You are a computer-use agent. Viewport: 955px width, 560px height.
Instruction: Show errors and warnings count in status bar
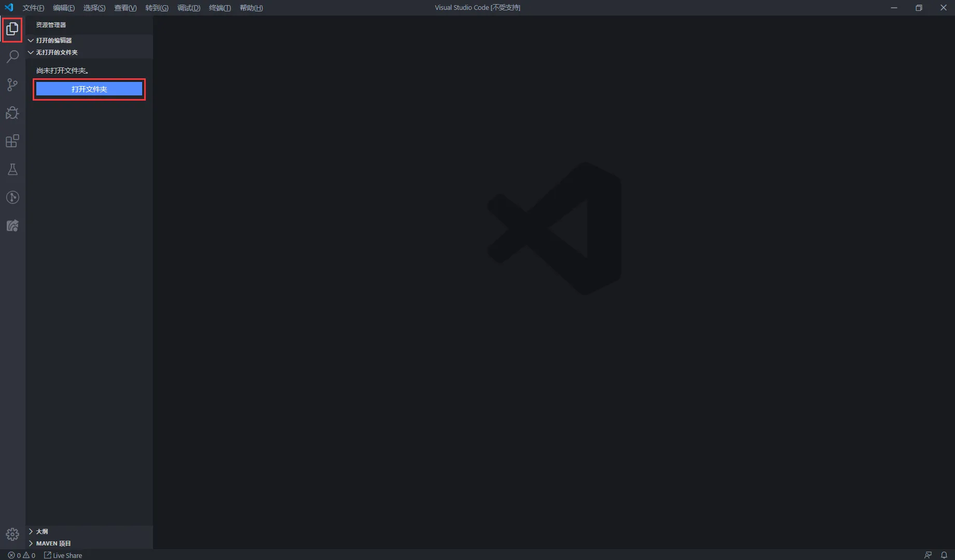(x=21, y=555)
